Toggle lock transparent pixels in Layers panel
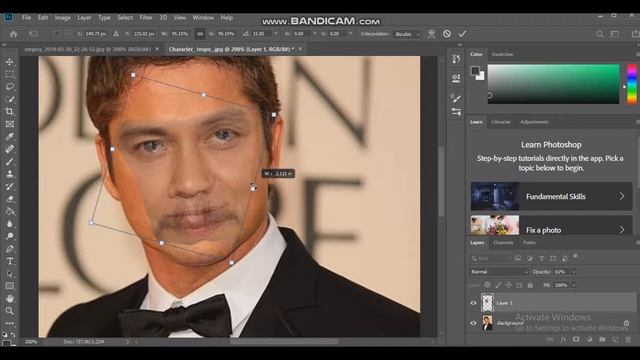The height and width of the screenshot is (360, 640). pyautogui.click(x=487, y=285)
